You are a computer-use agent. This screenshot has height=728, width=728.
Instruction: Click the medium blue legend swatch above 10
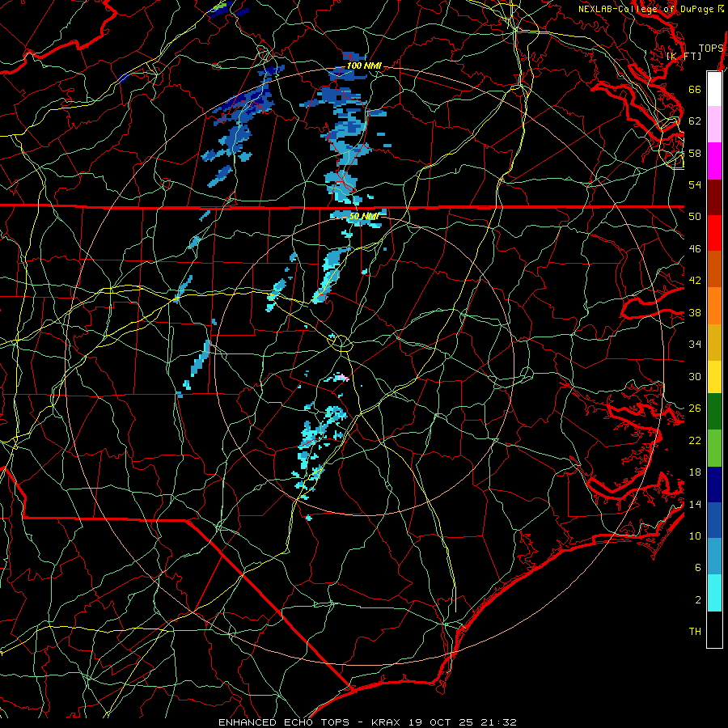tap(714, 520)
